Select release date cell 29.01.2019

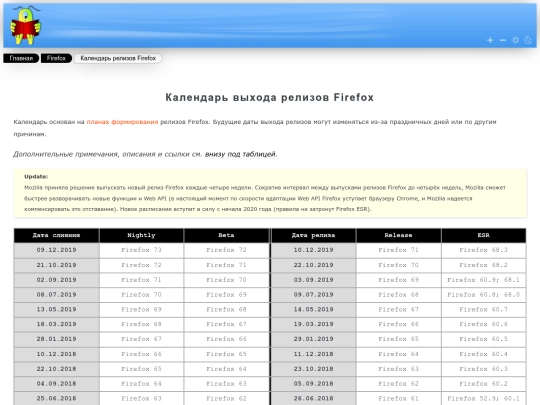point(313,339)
